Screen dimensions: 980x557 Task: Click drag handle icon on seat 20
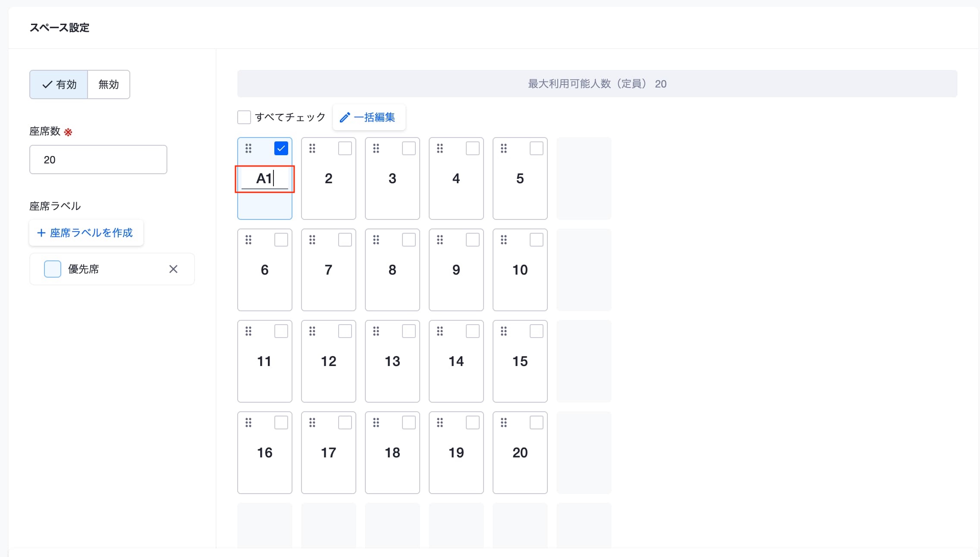click(504, 423)
